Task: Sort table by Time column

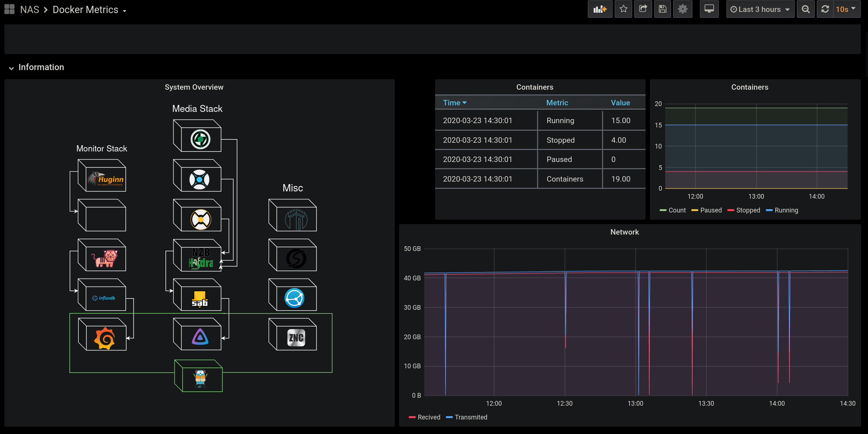Action: [x=454, y=103]
